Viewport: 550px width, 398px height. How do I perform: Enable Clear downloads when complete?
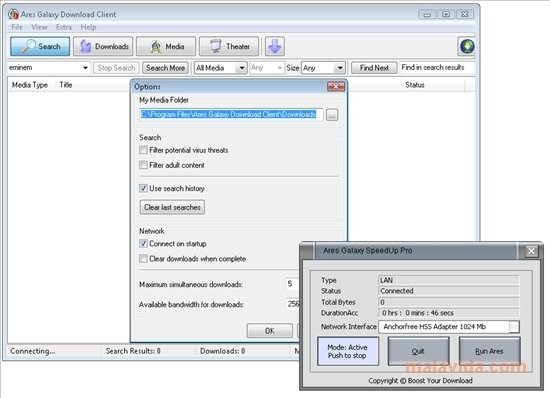point(143,259)
